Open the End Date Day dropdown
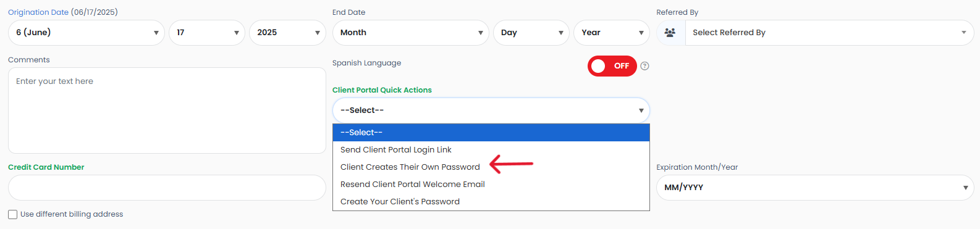The image size is (980, 229). (x=531, y=33)
